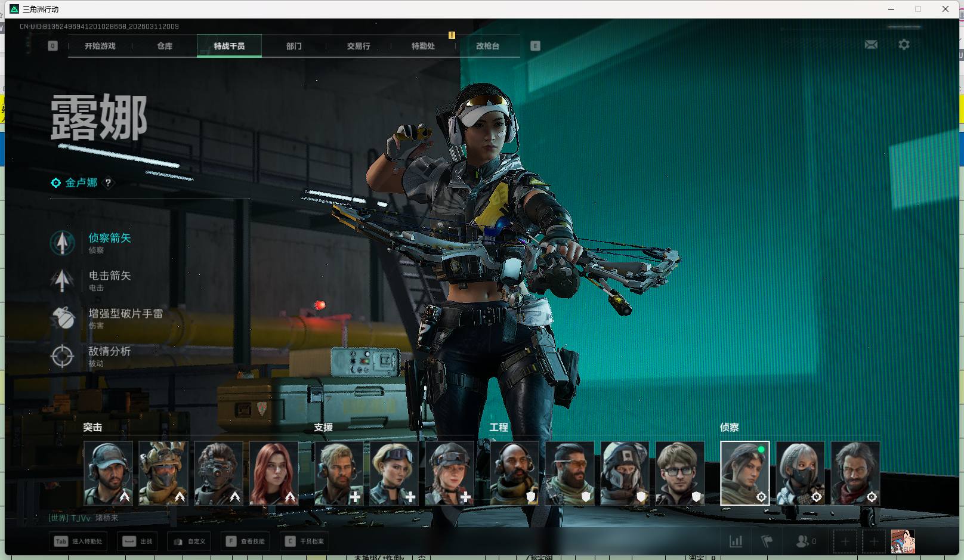Go to the 特勤处 tab

click(x=423, y=46)
